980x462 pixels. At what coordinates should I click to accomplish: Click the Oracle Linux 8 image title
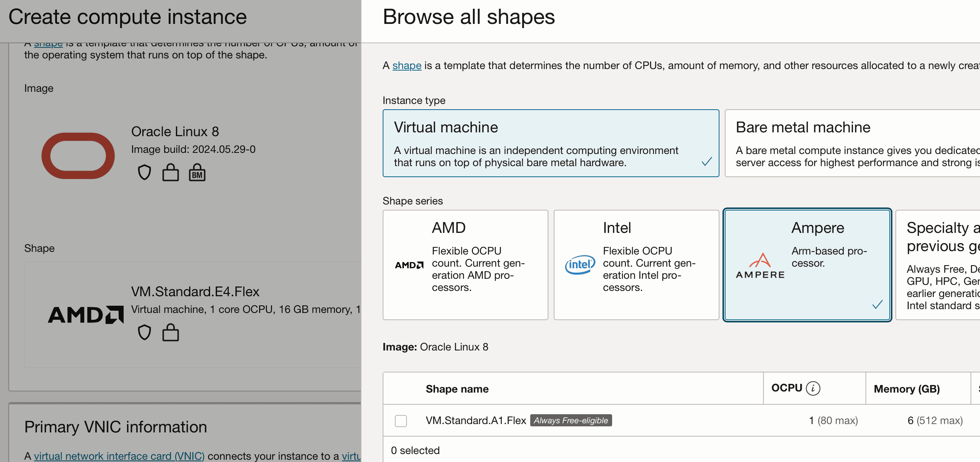pos(175,132)
